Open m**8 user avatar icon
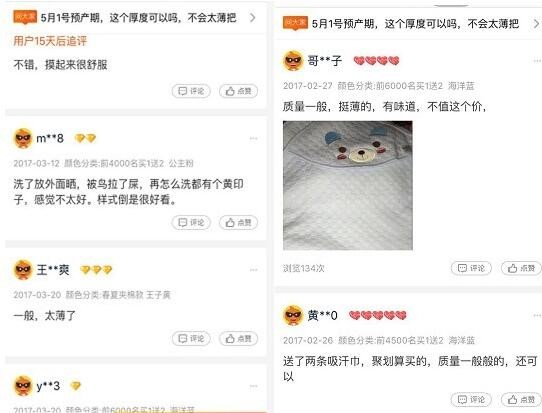 point(23,138)
